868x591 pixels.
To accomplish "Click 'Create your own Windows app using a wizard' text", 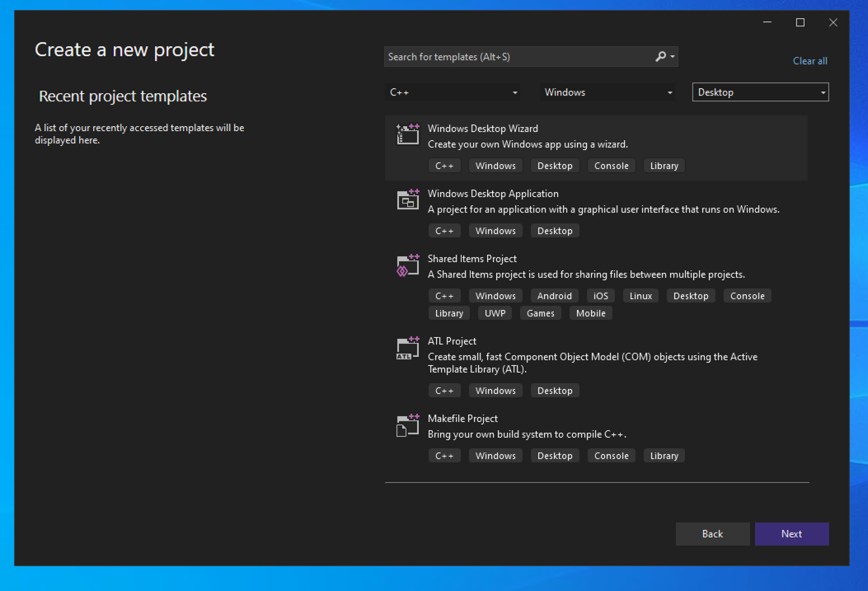I will coord(528,144).
